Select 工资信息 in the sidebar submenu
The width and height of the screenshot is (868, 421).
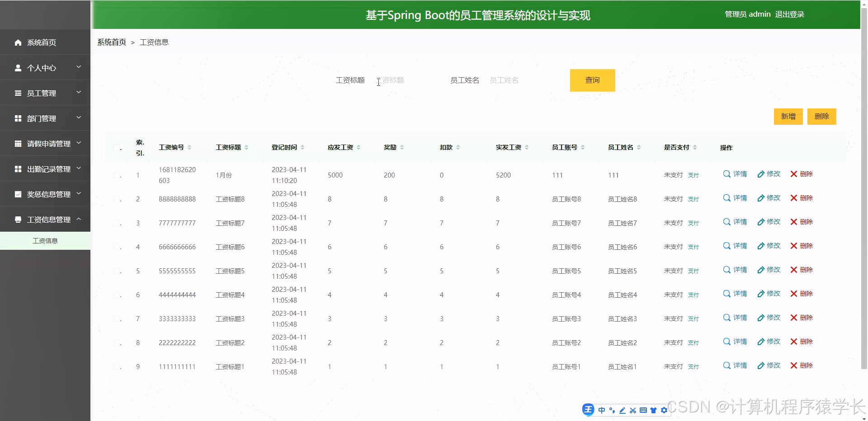45,240
